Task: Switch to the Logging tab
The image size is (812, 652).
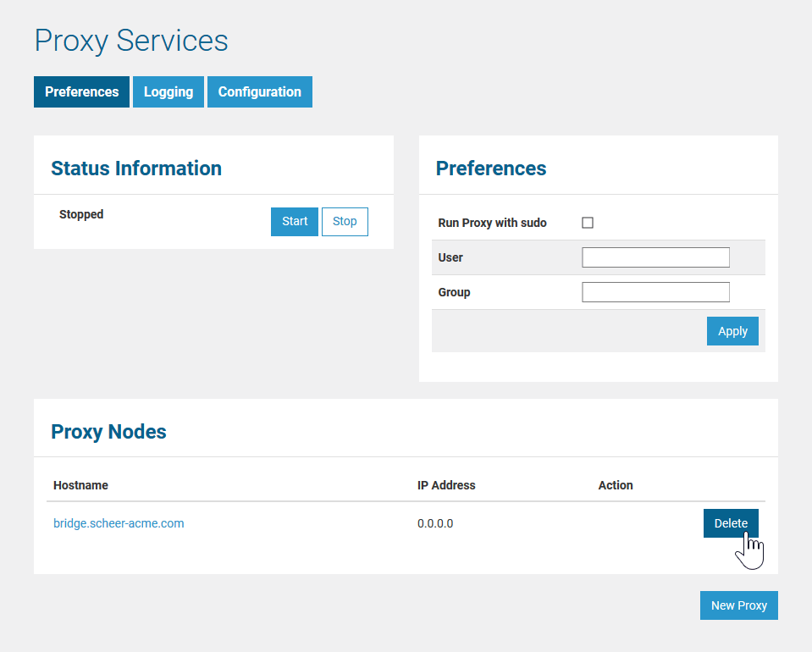Action: (x=168, y=92)
